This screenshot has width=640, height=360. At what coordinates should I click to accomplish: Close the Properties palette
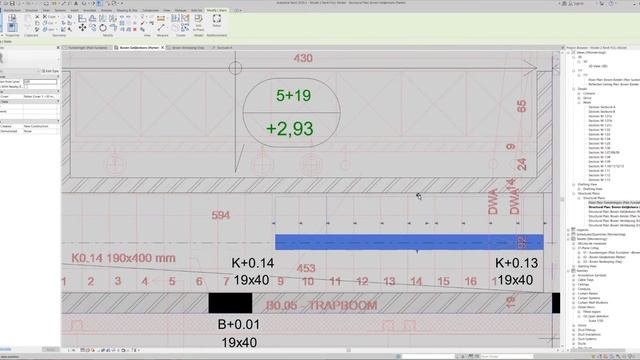coord(58,48)
